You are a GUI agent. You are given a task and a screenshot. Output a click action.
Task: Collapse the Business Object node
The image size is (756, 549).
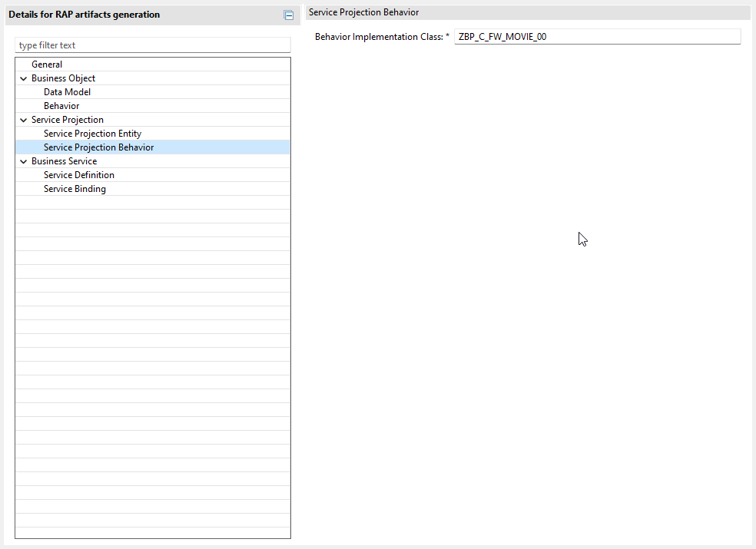pyautogui.click(x=23, y=78)
